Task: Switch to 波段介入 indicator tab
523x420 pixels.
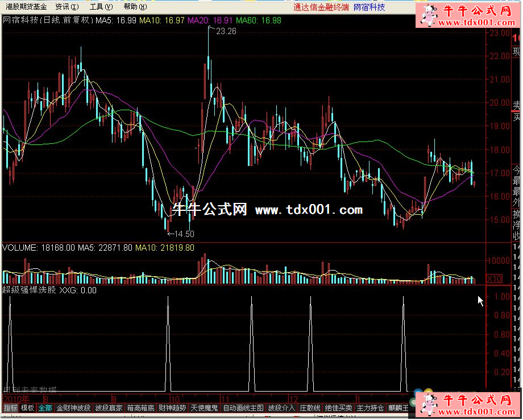Action: coord(281,408)
